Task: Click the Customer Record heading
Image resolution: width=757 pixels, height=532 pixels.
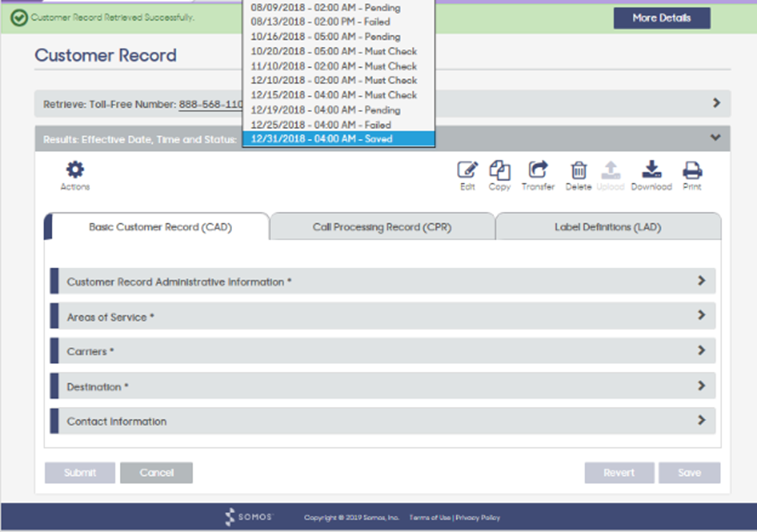Action: [105, 56]
